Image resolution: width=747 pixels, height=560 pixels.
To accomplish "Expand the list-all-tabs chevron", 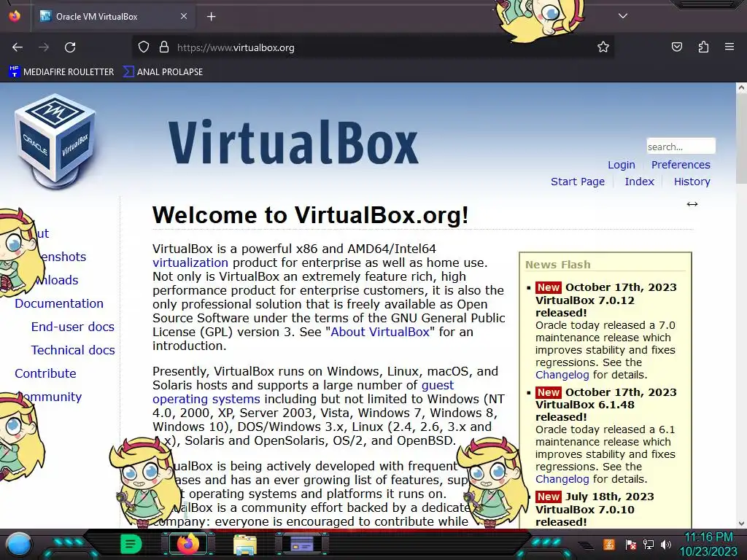I will coord(623,16).
